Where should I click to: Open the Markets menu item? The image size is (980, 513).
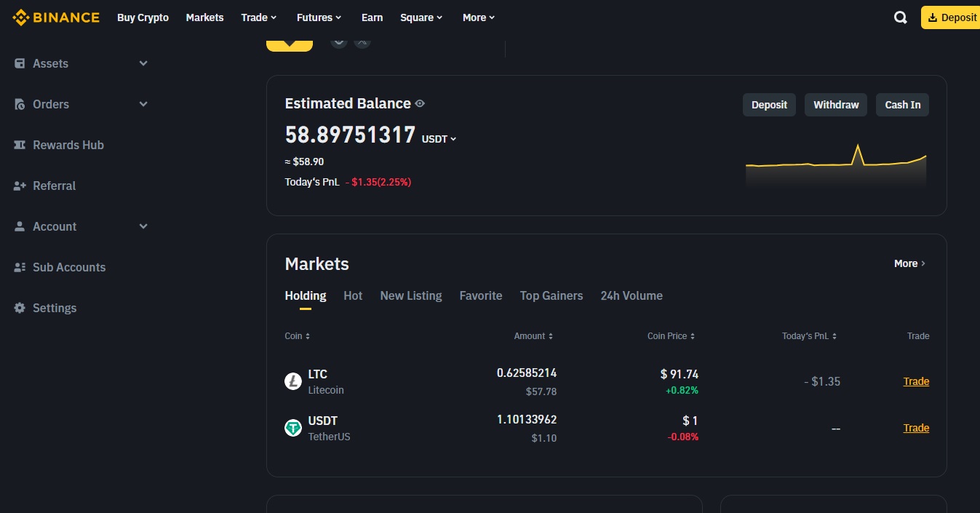(204, 17)
